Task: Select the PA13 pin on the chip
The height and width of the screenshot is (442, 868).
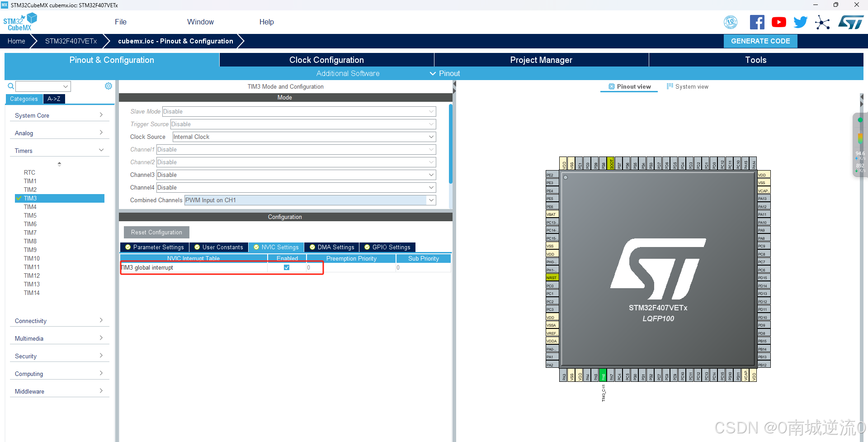Action: coord(764,199)
